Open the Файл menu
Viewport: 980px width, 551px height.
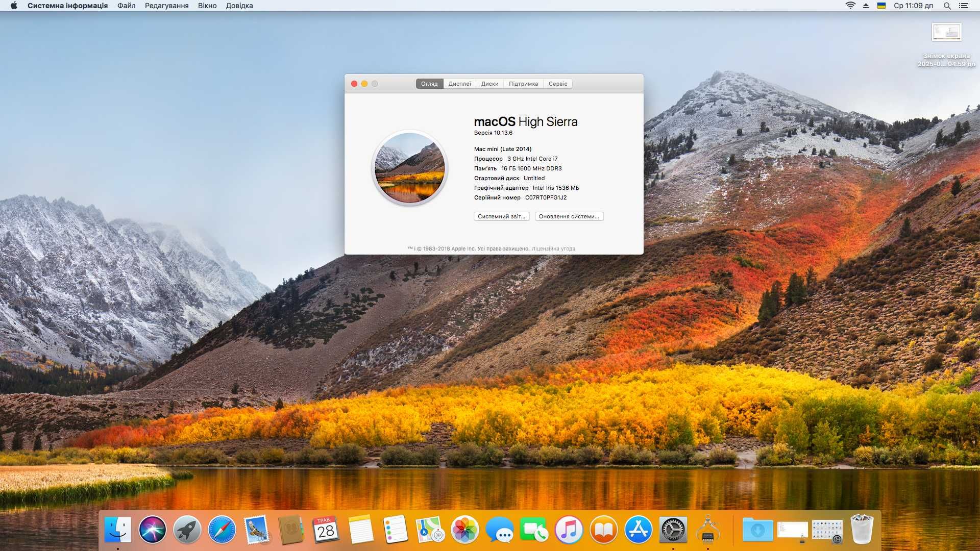coord(126,6)
